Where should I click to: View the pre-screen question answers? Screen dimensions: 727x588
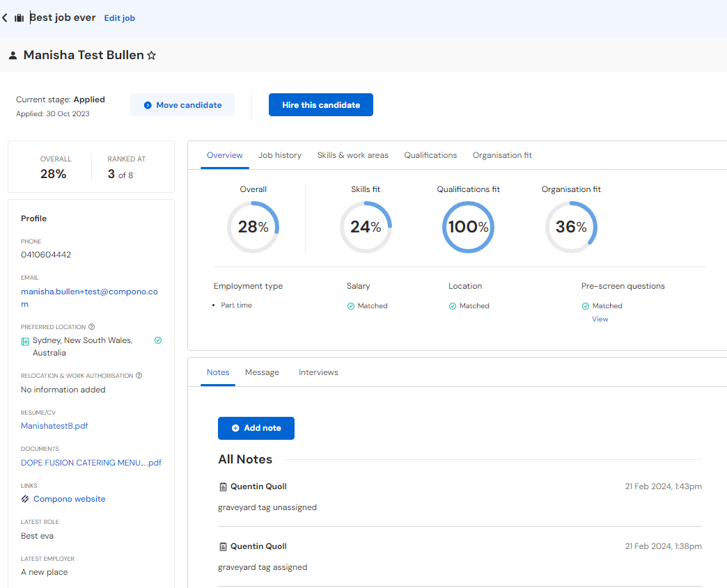coord(600,319)
